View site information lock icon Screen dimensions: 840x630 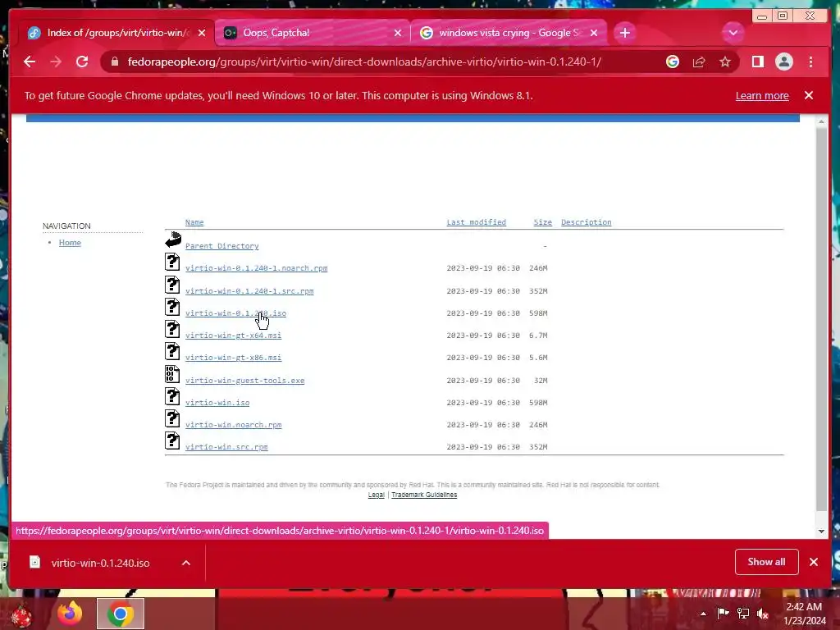(114, 62)
